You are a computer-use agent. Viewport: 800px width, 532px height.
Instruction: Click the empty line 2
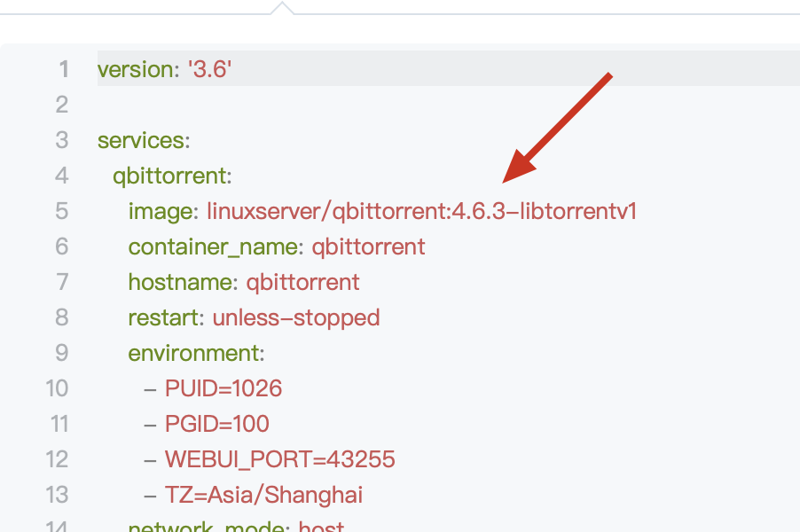pyautogui.click(x=449, y=104)
